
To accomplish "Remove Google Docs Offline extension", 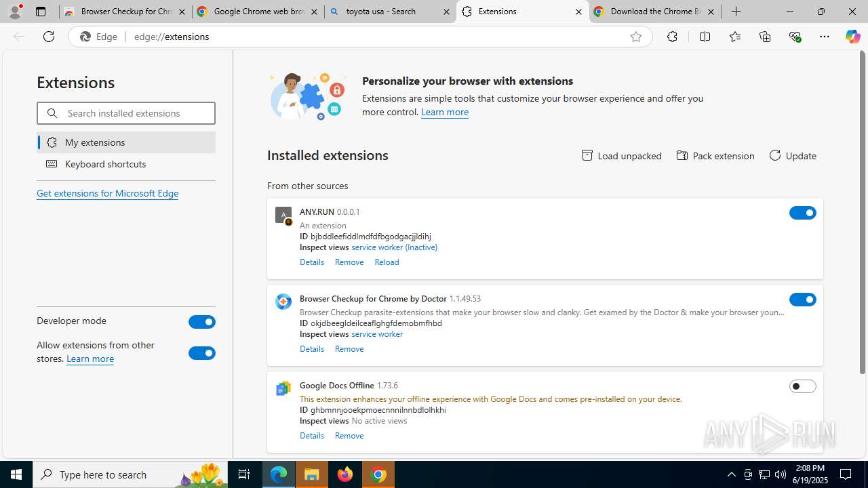I will point(349,436).
